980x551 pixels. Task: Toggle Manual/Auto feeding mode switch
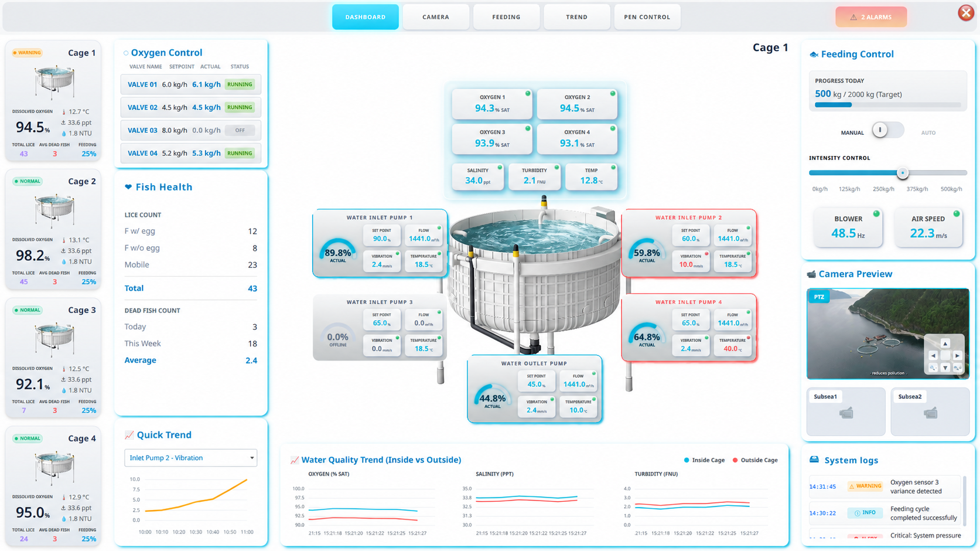click(x=887, y=130)
